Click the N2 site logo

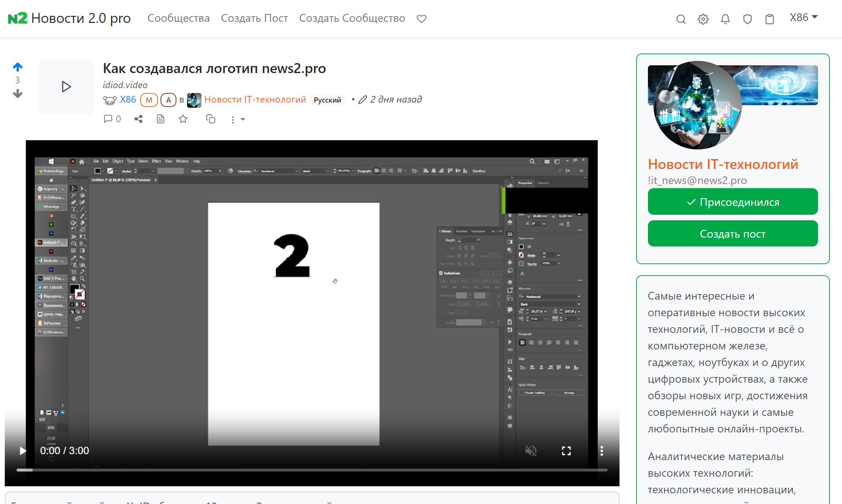coord(17,18)
